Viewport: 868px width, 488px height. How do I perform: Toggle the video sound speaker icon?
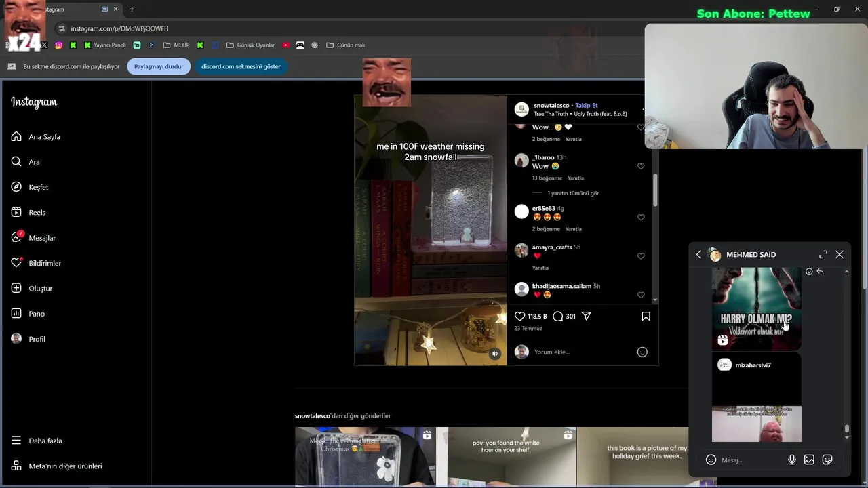(x=495, y=354)
